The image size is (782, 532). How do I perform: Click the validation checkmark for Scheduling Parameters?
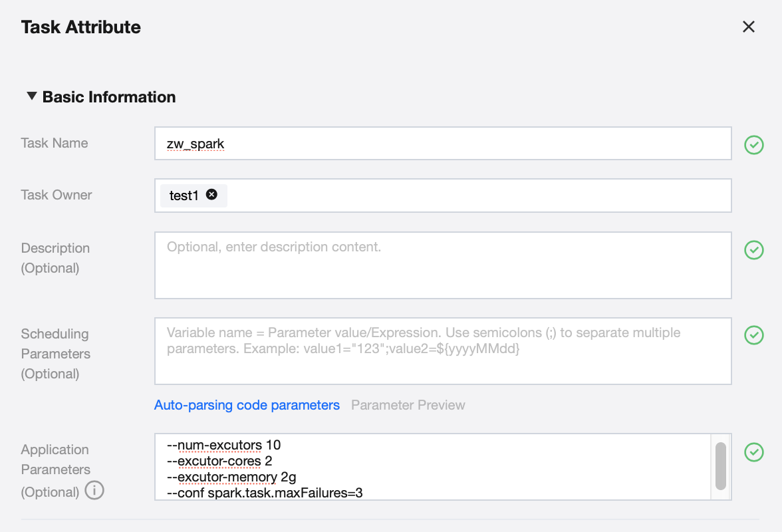pyautogui.click(x=753, y=335)
